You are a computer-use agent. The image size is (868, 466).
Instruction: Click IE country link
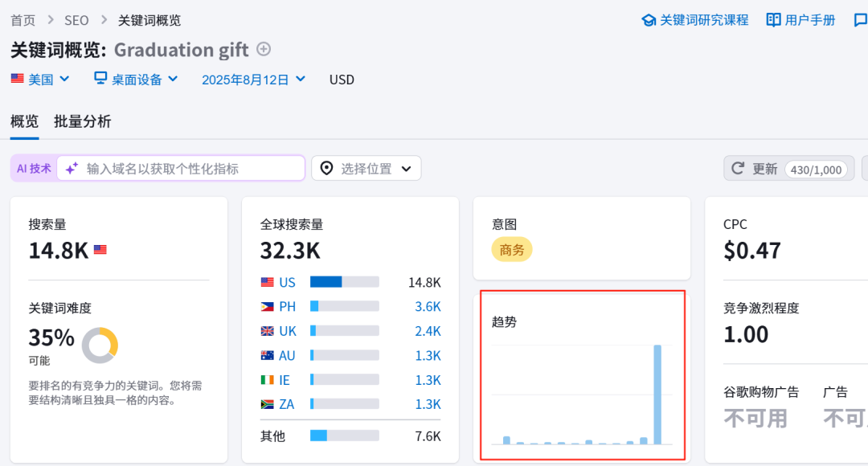[285, 380]
